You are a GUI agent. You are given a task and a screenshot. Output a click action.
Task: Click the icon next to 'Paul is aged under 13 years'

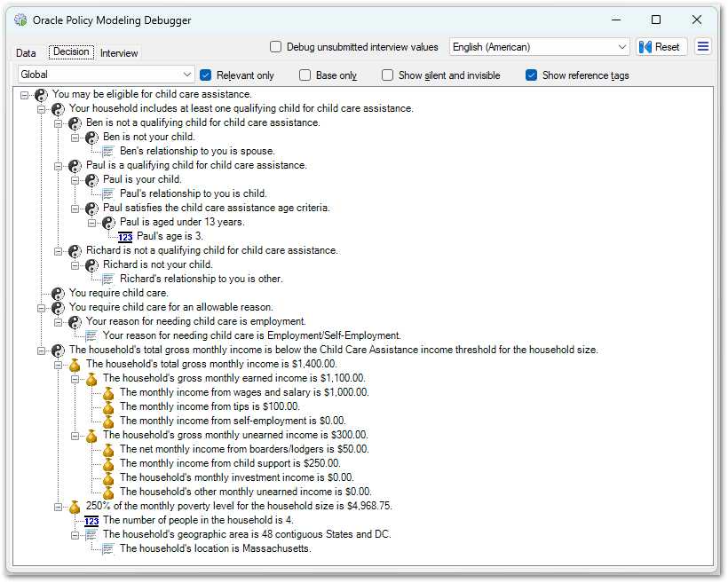tap(108, 223)
